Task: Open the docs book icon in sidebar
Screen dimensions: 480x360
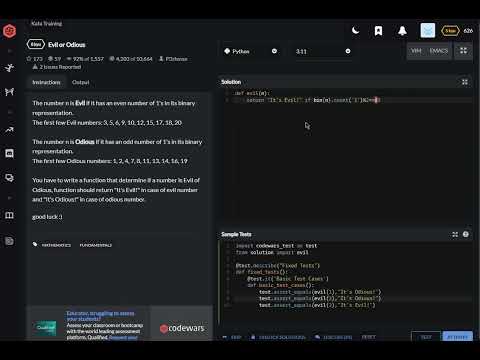Action: tap(9, 215)
